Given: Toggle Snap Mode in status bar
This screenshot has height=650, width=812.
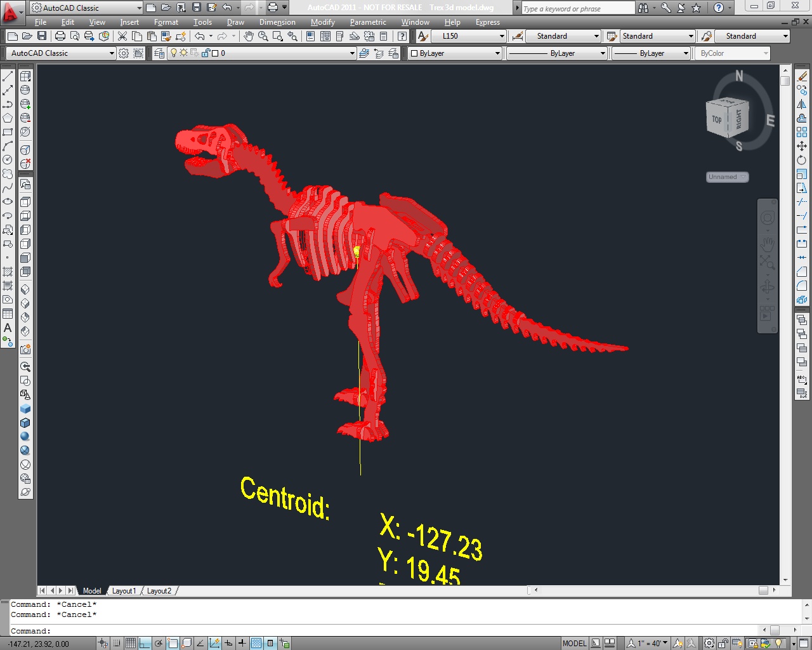Looking at the screenshot, I should (117, 643).
